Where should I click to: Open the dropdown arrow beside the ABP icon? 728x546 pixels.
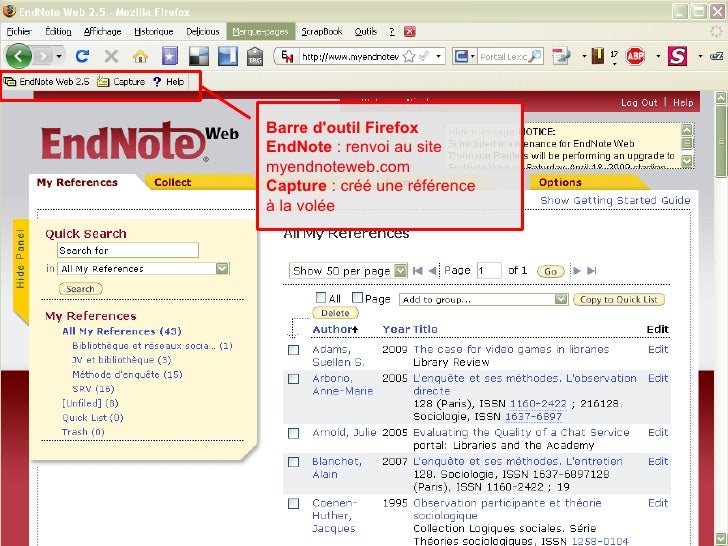[658, 57]
